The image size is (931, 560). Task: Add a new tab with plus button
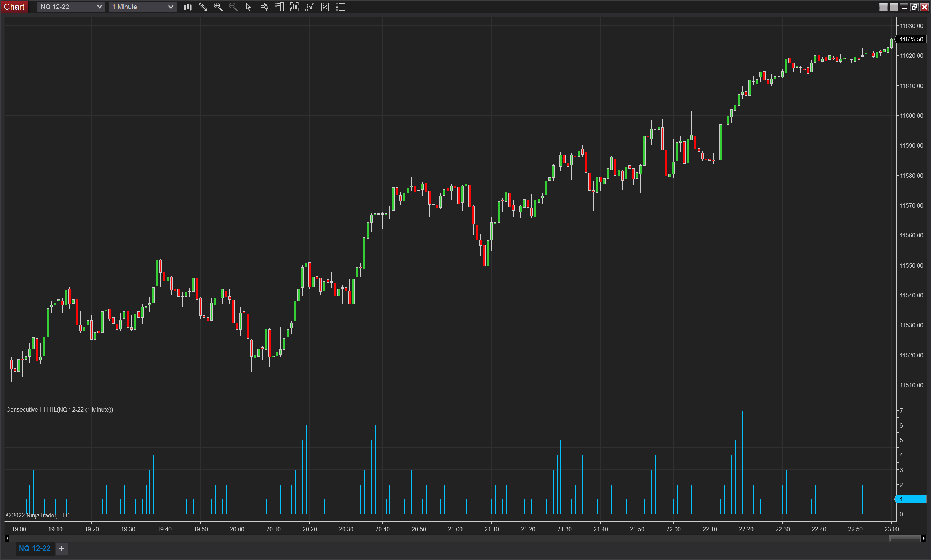[62, 548]
